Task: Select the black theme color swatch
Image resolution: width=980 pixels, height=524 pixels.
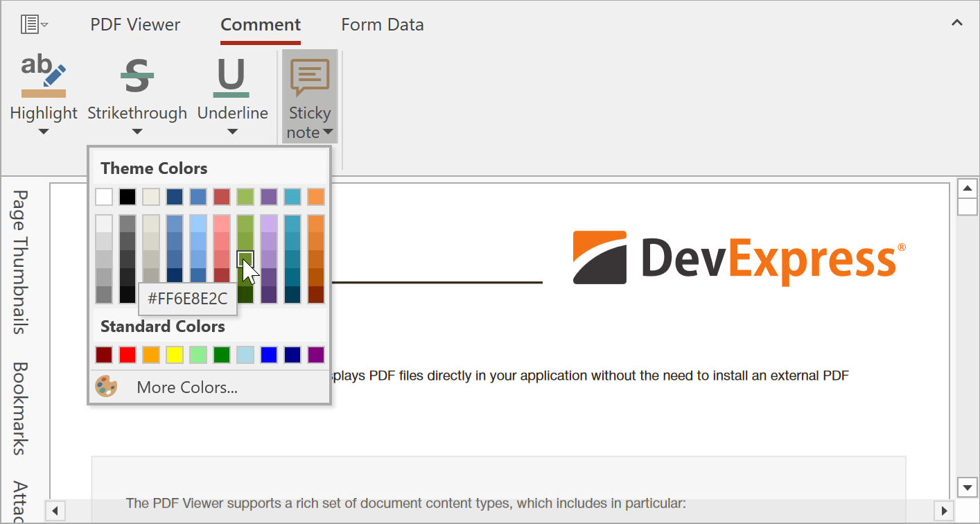Action: pyautogui.click(x=128, y=197)
